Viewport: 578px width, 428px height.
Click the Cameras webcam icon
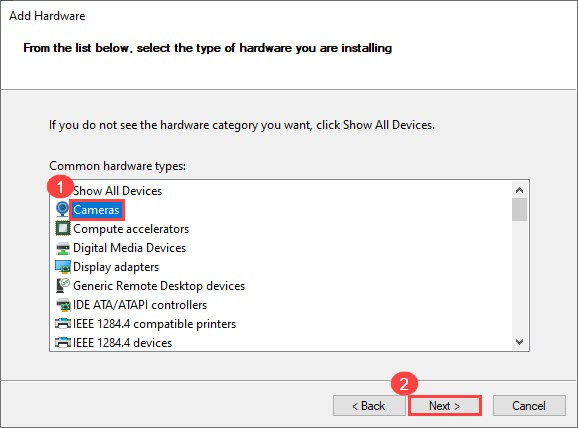63,209
